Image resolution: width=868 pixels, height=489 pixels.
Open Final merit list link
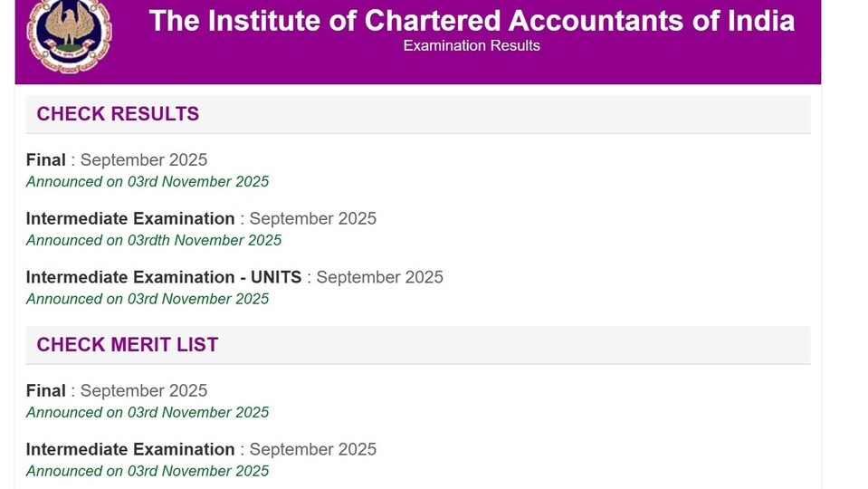46,390
